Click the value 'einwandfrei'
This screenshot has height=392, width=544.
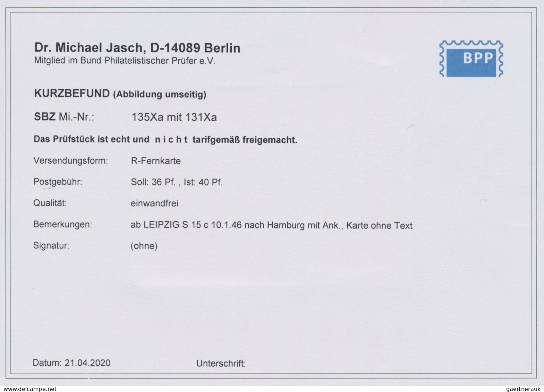point(154,203)
